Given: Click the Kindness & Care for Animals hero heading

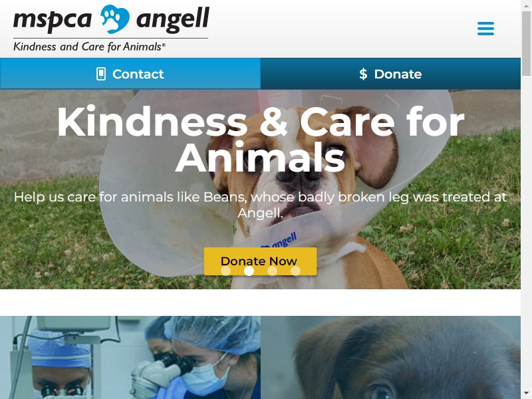Looking at the screenshot, I should 260,140.
